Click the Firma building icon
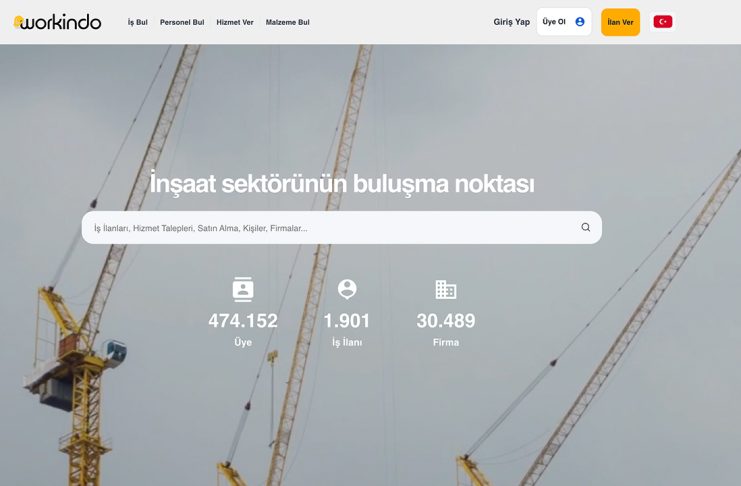Screen dimensions: 741x486 [446, 289]
